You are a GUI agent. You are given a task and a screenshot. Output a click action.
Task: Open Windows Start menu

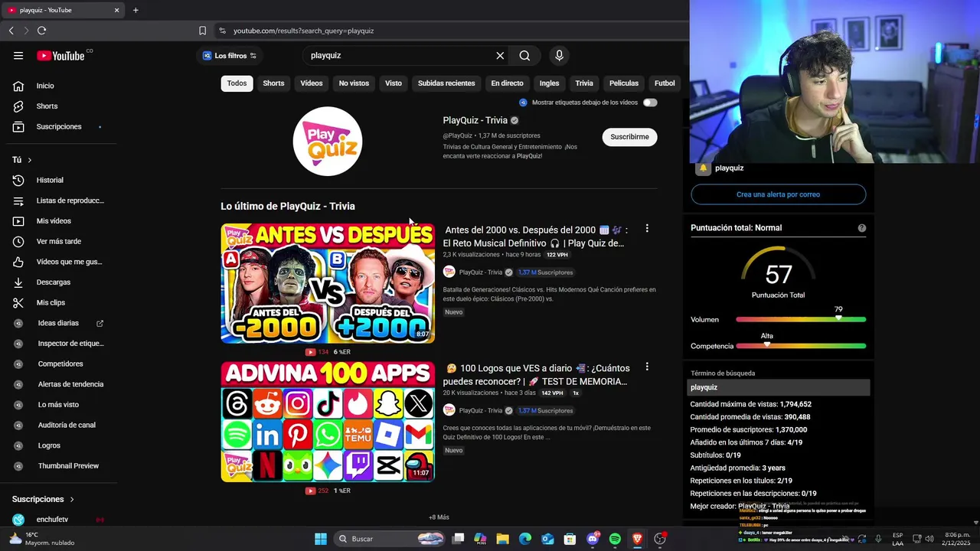click(321, 539)
